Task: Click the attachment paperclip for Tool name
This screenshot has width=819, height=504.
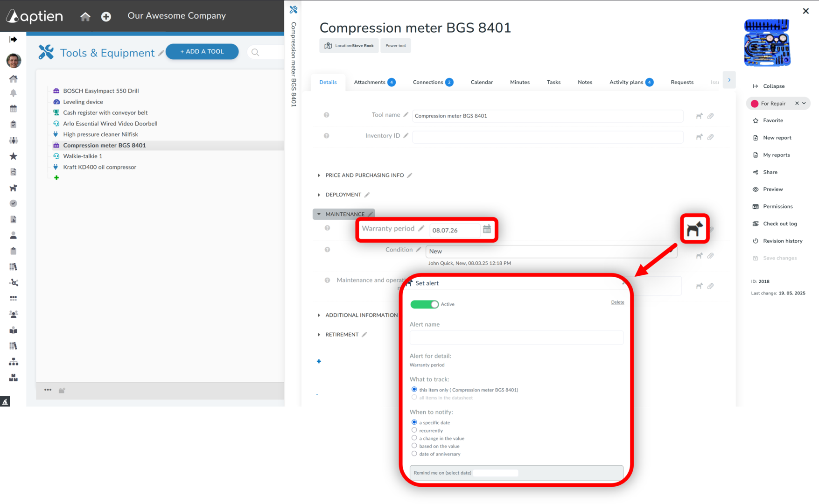Action: pyautogui.click(x=710, y=116)
